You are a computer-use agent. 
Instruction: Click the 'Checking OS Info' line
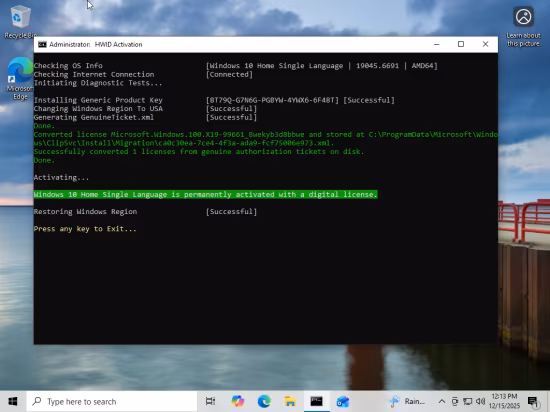(x=68, y=66)
